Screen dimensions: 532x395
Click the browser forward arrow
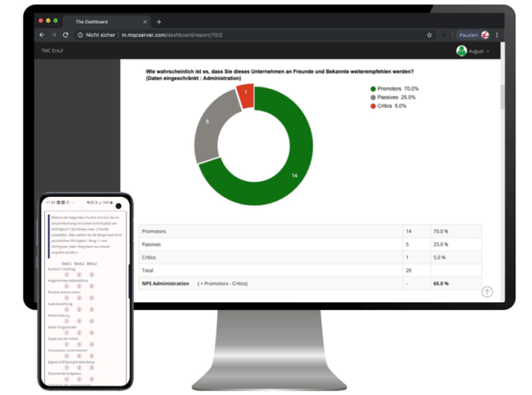pos(54,35)
